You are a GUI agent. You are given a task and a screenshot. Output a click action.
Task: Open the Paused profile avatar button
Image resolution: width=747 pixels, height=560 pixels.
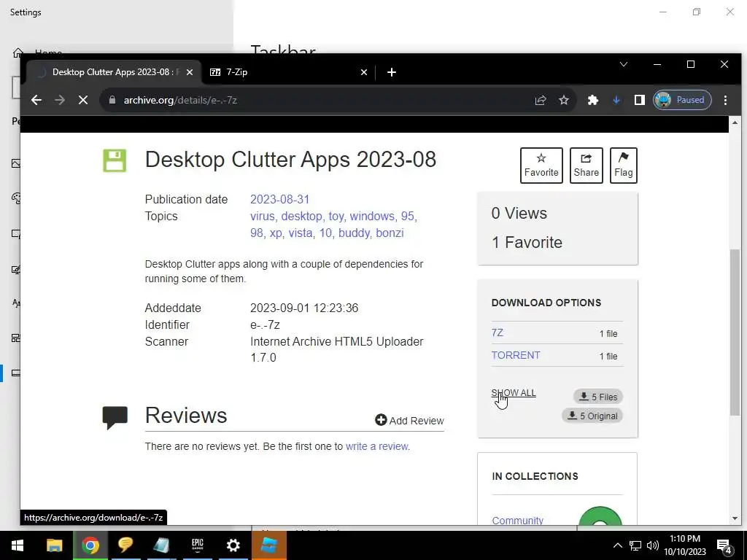[682, 100]
